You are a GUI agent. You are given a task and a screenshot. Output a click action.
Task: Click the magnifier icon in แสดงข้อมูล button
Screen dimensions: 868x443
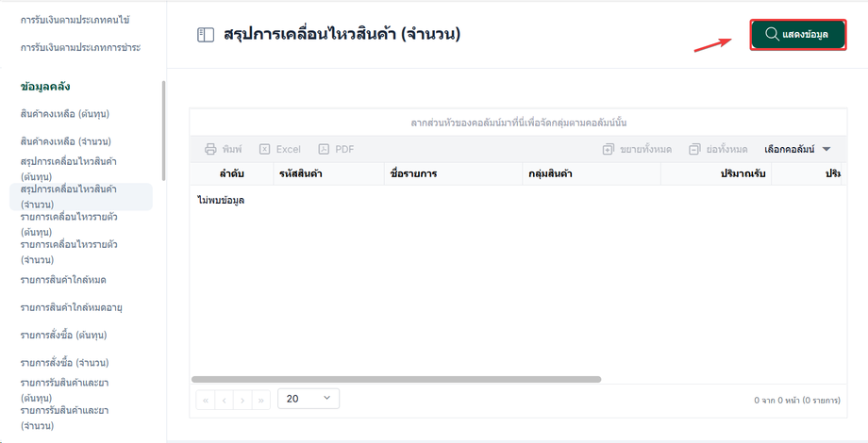[x=772, y=34]
